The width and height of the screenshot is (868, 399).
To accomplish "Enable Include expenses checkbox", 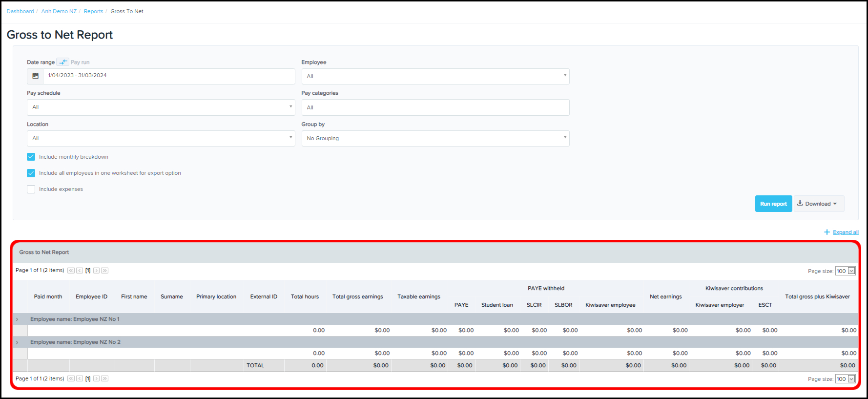I will (31, 189).
